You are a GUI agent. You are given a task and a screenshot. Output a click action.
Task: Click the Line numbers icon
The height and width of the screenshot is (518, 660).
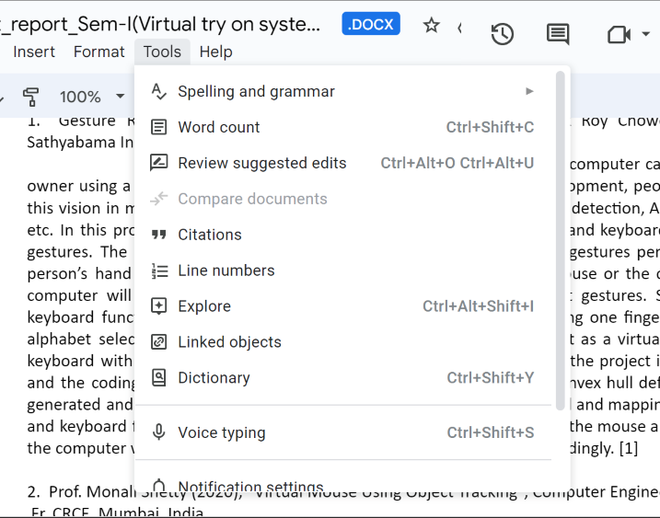[x=158, y=271]
